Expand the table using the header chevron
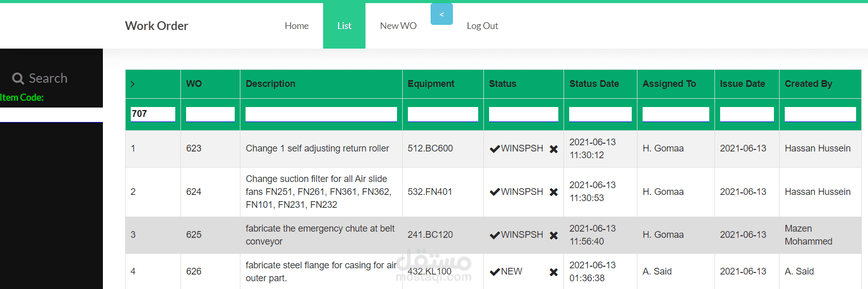The width and height of the screenshot is (868, 289). tap(133, 84)
